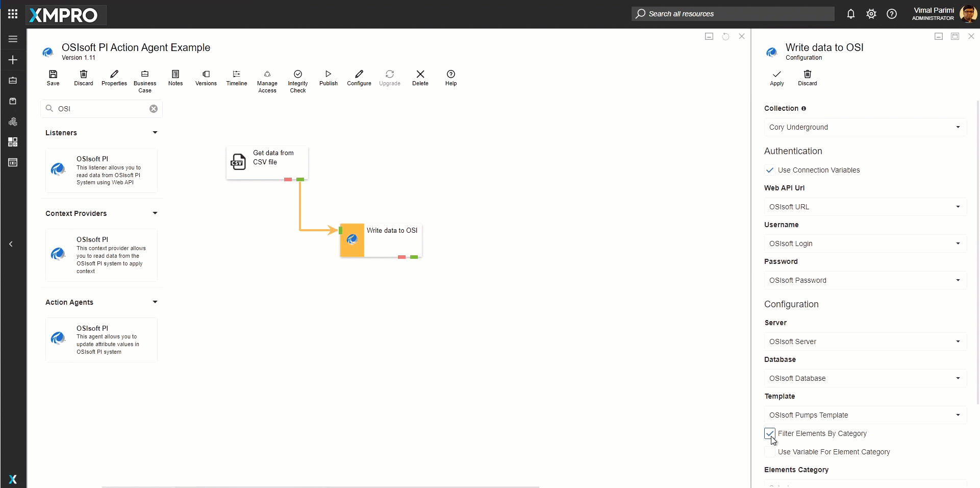Screen dimensions: 980x488
Task: Run the Integrity Check
Action: tap(298, 81)
